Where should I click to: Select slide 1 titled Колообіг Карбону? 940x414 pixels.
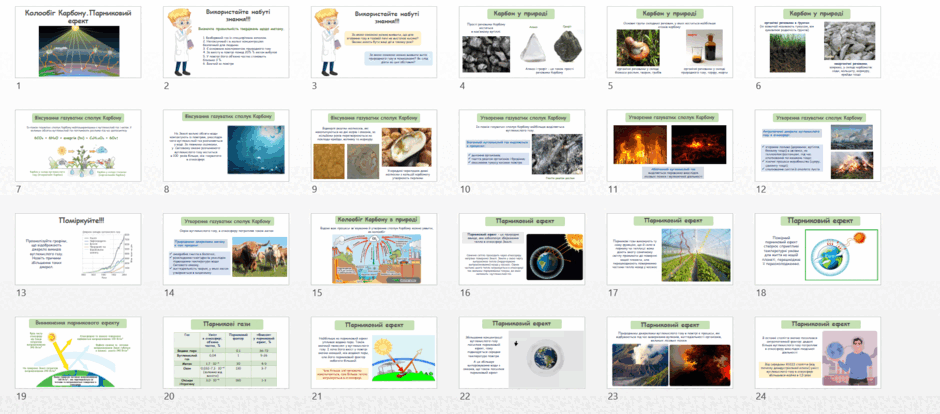coord(78,42)
